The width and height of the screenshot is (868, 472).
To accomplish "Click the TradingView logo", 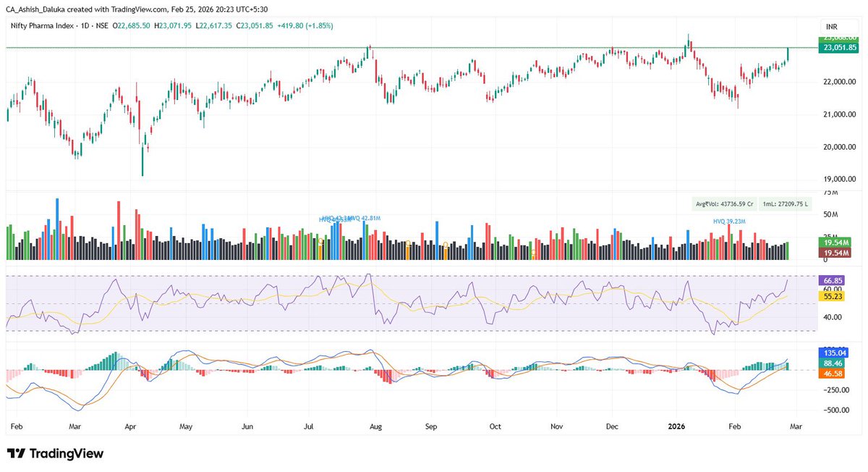I will point(56,453).
